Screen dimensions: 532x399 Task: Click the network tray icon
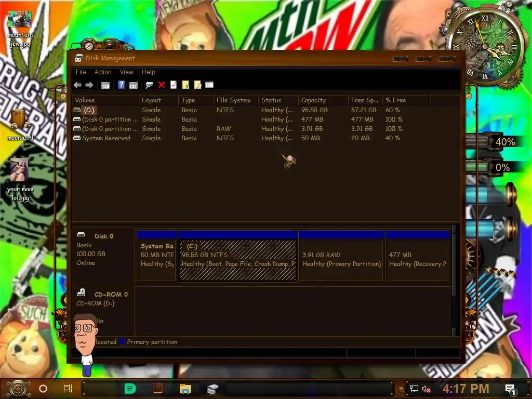click(x=414, y=389)
